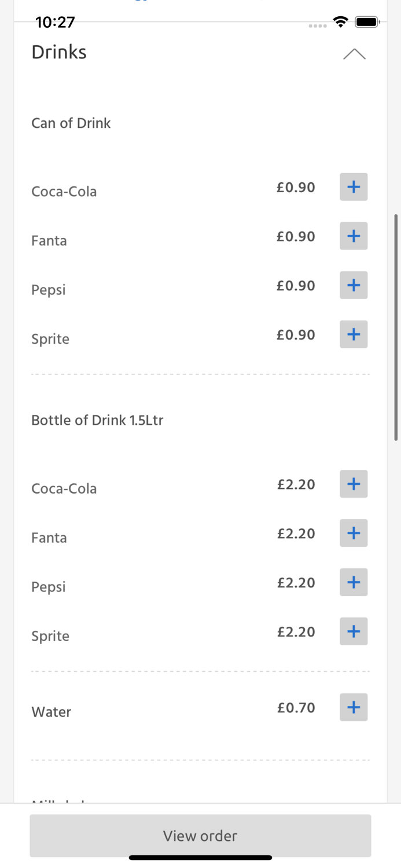Add Water to the order
This screenshot has height=868, width=401.
pos(354,707)
